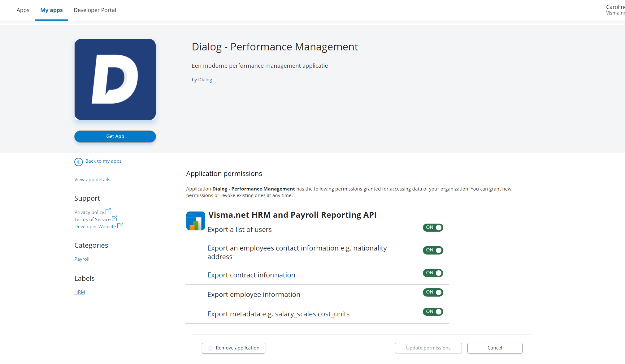
Task: Toggle off Export employees contact information permission
Action: (x=433, y=250)
